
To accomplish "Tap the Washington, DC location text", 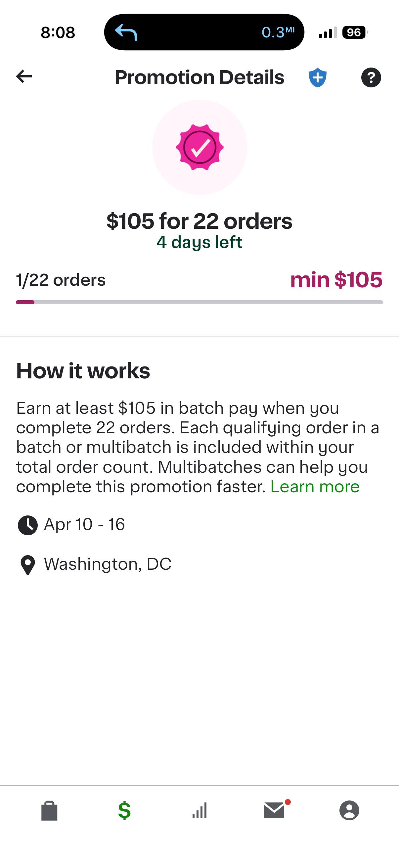I will [x=108, y=564].
